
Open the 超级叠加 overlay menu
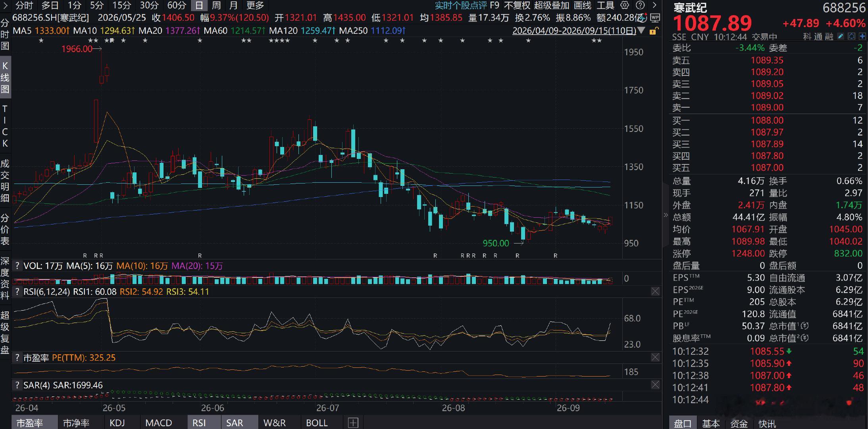pos(552,6)
